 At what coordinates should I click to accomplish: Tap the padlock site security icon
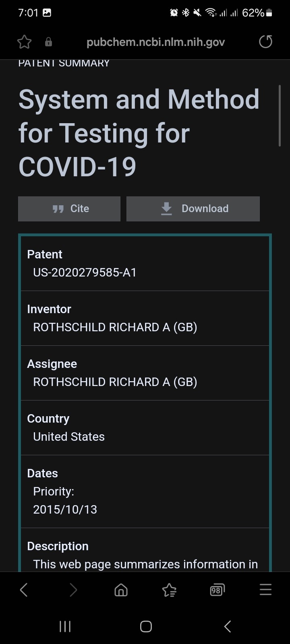coord(48,42)
